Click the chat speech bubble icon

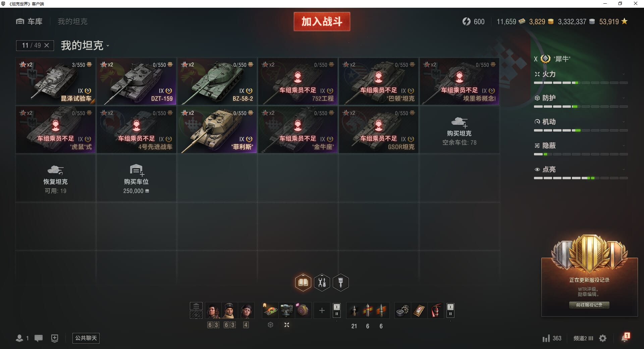pyautogui.click(x=39, y=338)
